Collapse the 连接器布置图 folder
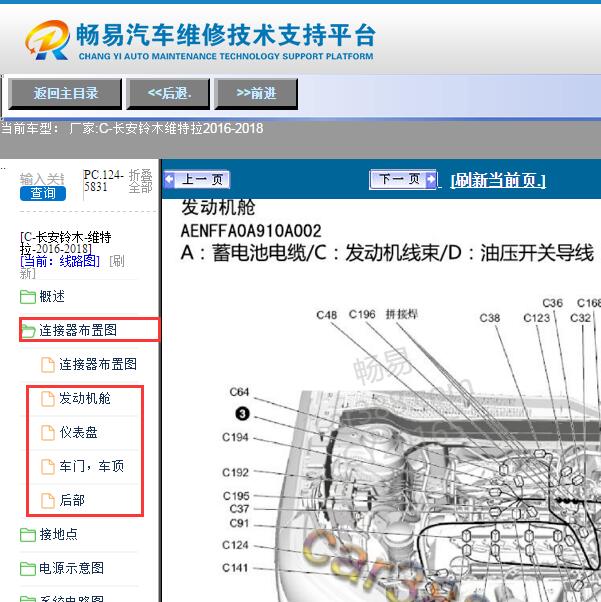 click(78, 330)
